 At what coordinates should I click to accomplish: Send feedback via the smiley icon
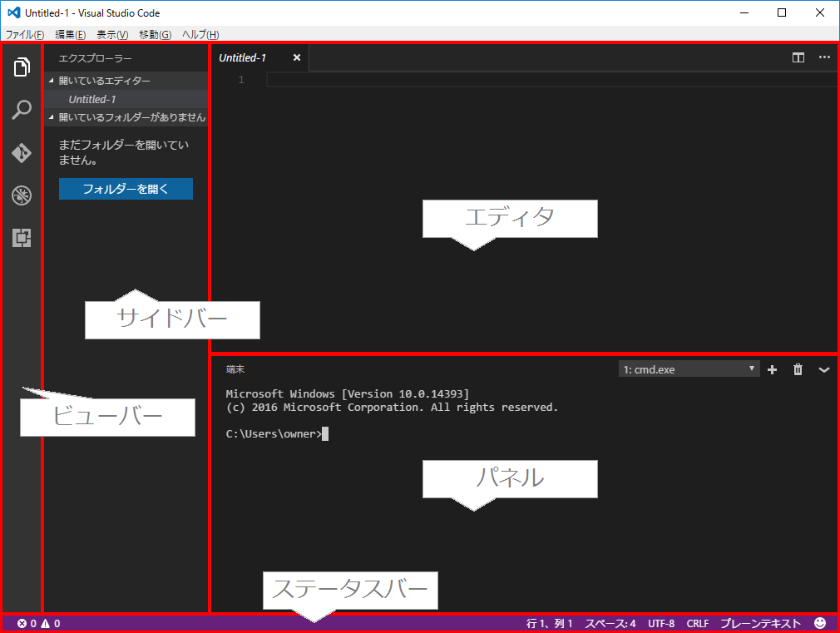click(x=820, y=622)
